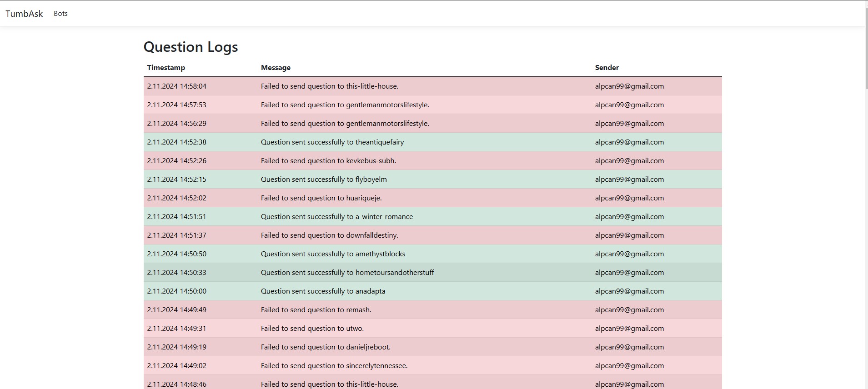Select the sent-to-hometoursandotherstuff message
868x389 pixels.
click(x=347, y=273)
